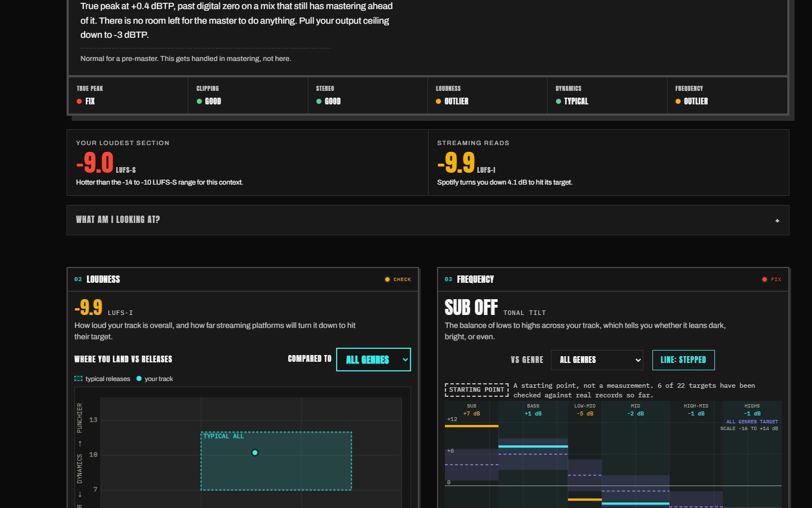This screenshot has width=812, height=508.
Task: Click the 'SUB OFF' tonal tilt heading
Action: click(471, 308)
